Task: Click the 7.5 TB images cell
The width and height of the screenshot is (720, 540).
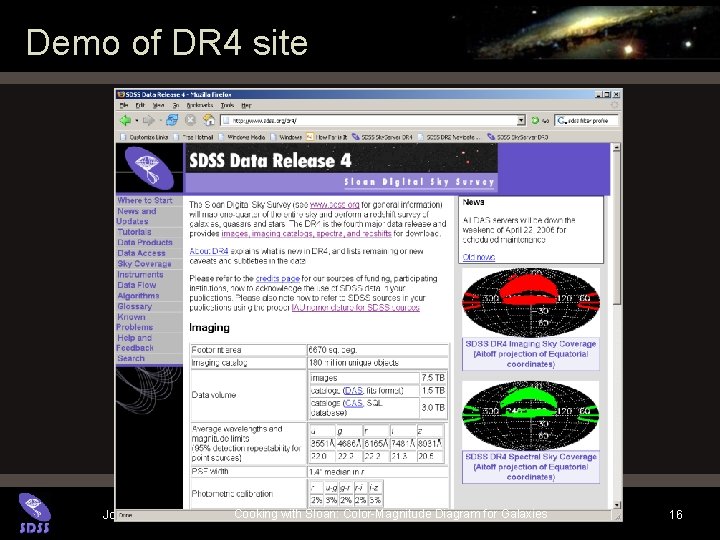Action: coord(433,377)
